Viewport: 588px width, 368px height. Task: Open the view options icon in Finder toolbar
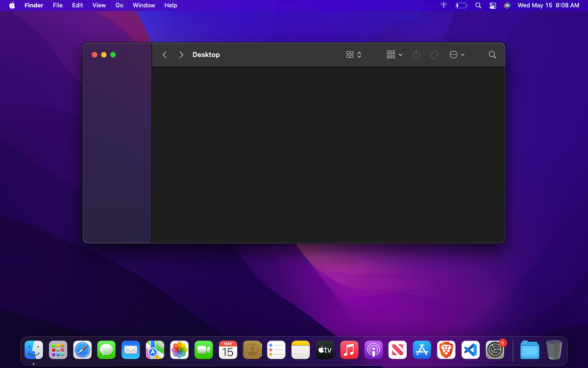click(x=350, y=54)
